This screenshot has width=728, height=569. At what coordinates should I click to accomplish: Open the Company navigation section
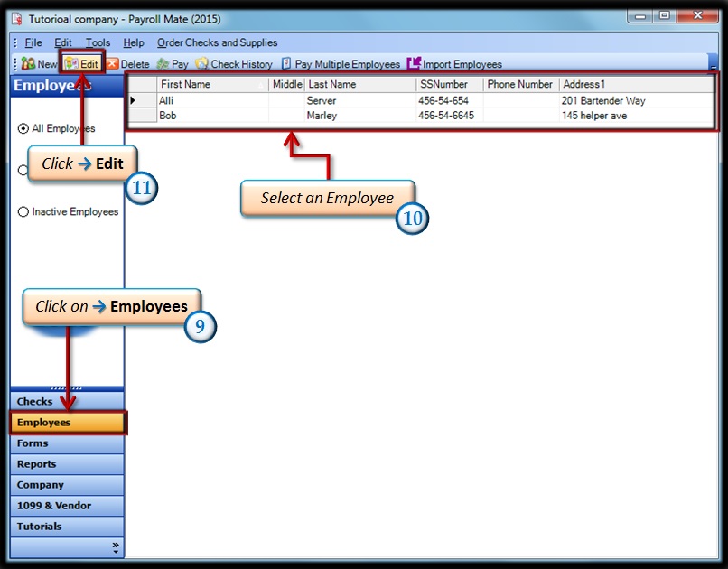(67, 485)
